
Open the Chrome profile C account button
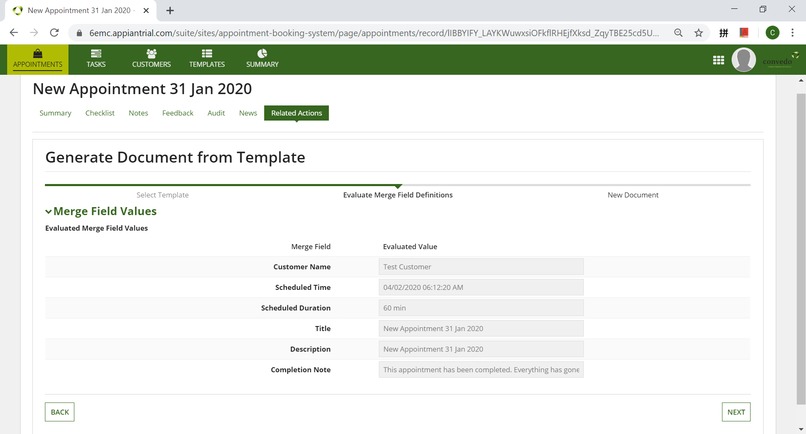(772, 33)
